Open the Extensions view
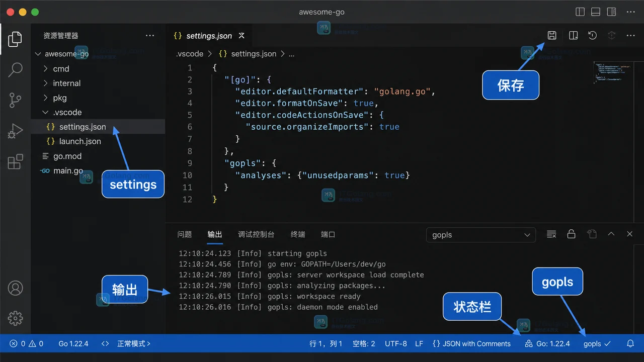The image size is (644, 362). pyautogui.click(x=15, y=161)
